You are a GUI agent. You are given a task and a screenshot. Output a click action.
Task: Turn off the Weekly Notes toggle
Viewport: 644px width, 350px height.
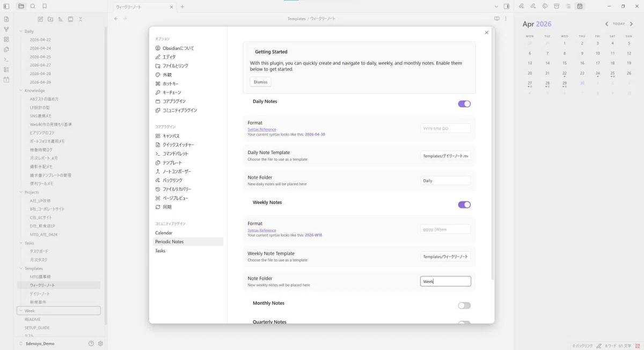pos(464,205)
